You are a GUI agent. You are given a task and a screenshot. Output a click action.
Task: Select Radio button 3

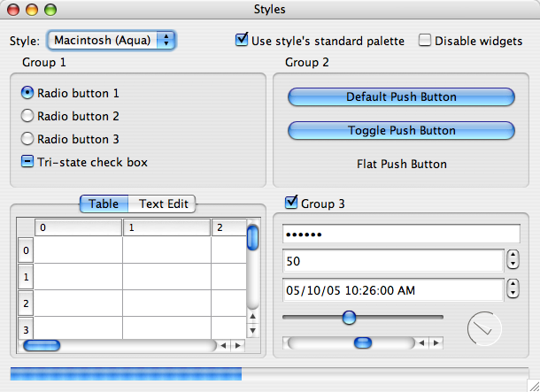[27, 139]
